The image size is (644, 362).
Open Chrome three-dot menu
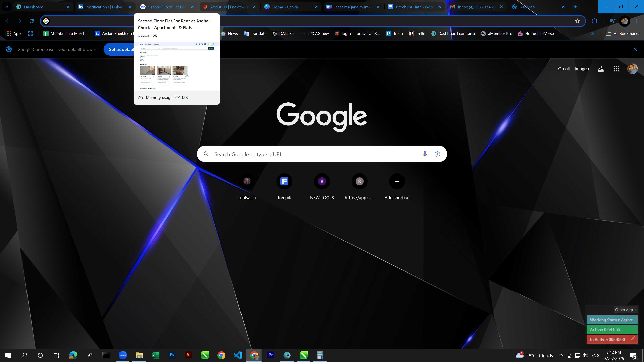pyautogui.click(x=636, y=21)
